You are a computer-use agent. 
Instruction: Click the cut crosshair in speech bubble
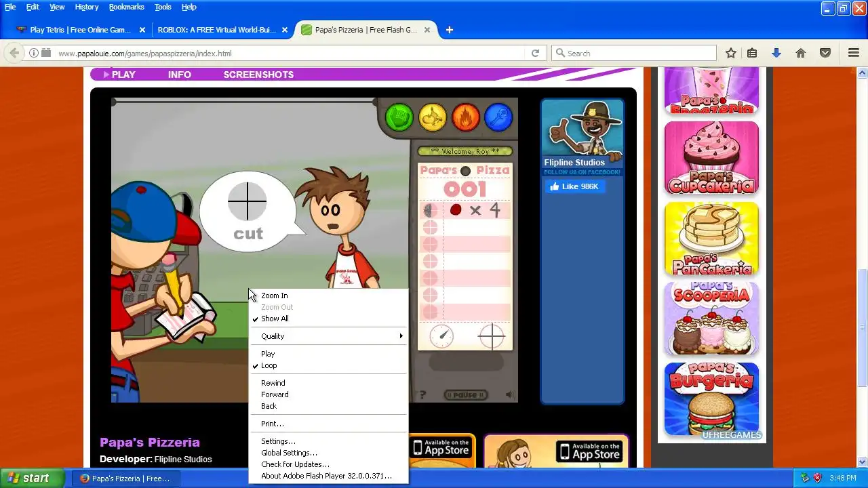(x=247, y=201)
